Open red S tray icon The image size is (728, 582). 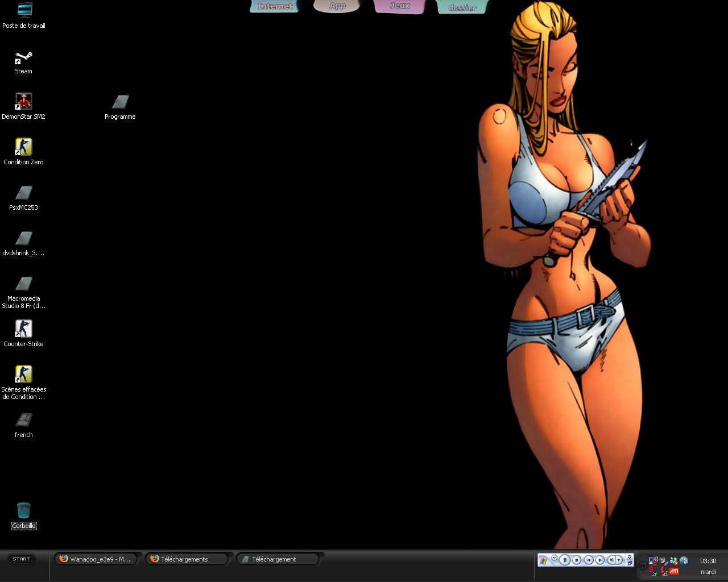[653, 571]
